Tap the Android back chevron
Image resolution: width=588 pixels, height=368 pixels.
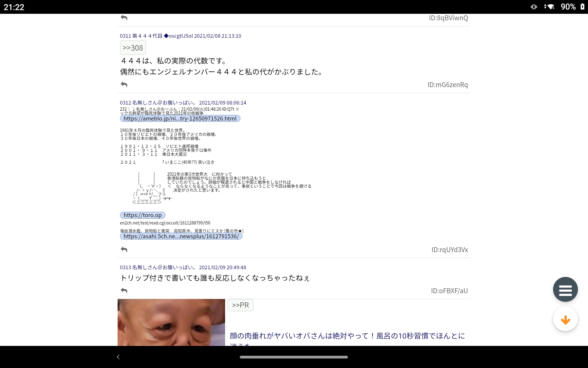(118, 357)
